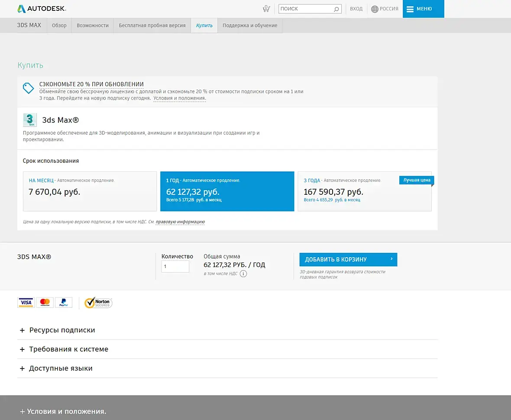The height and width of the screenshot is (420, 511).
Task: Click the 62 127,32 РУБ. / ГОД total
Action: [234, 265]
